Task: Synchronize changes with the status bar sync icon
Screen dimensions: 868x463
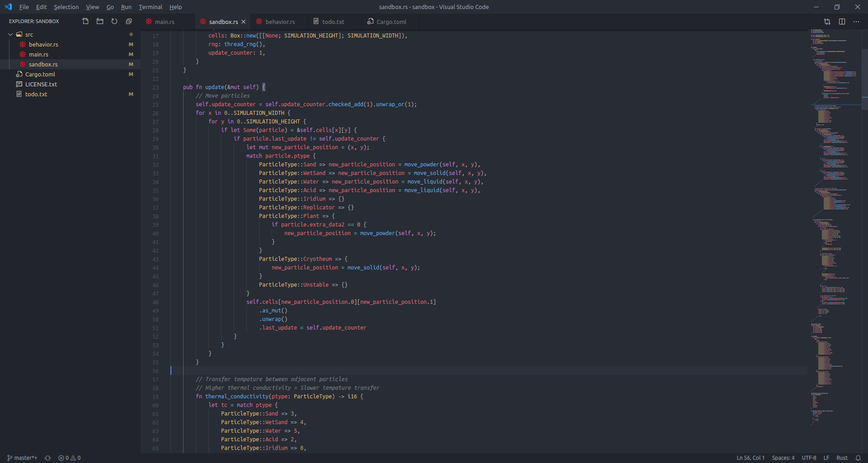Action: tap(47, 458)
